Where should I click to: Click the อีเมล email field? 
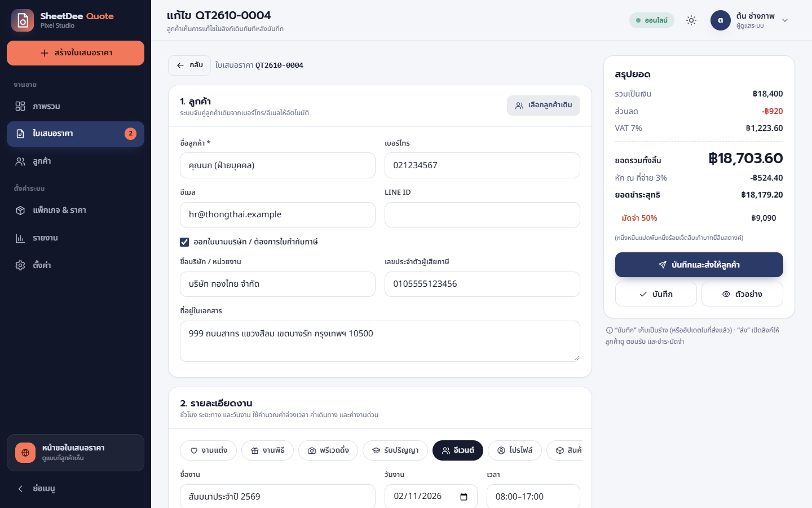277,214
